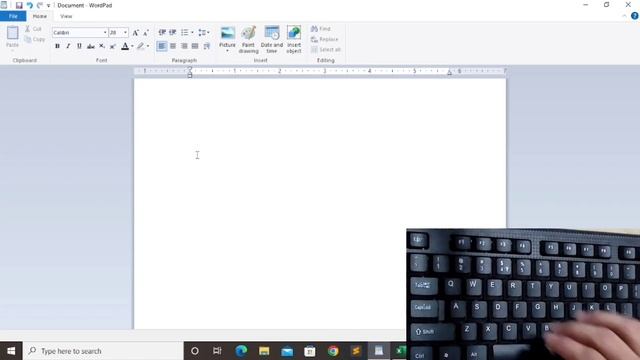Open the font size dropdown

[125, 32]
